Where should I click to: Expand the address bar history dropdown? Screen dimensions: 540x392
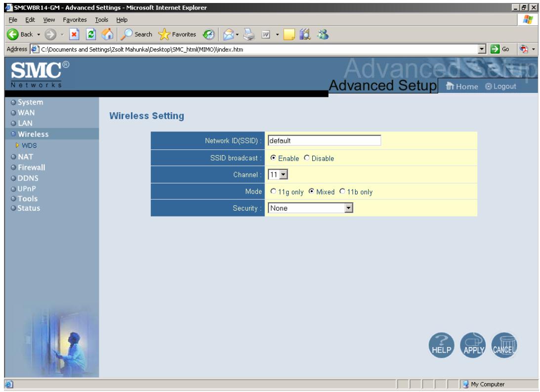[482, 49]
